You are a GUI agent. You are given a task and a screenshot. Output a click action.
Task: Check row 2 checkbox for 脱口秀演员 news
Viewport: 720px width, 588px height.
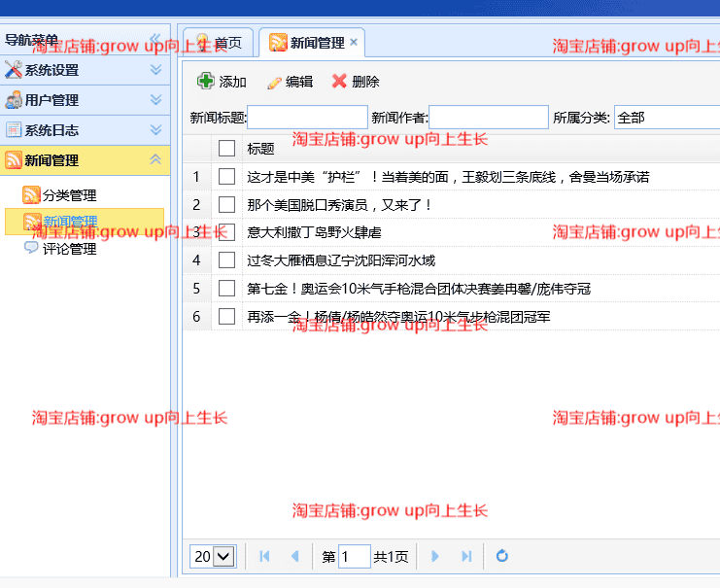(226, 204)
